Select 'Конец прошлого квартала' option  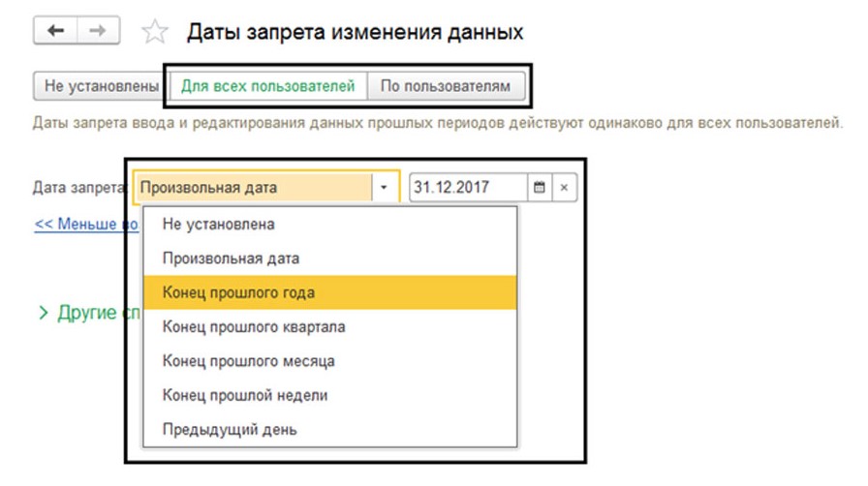point(254,326)
